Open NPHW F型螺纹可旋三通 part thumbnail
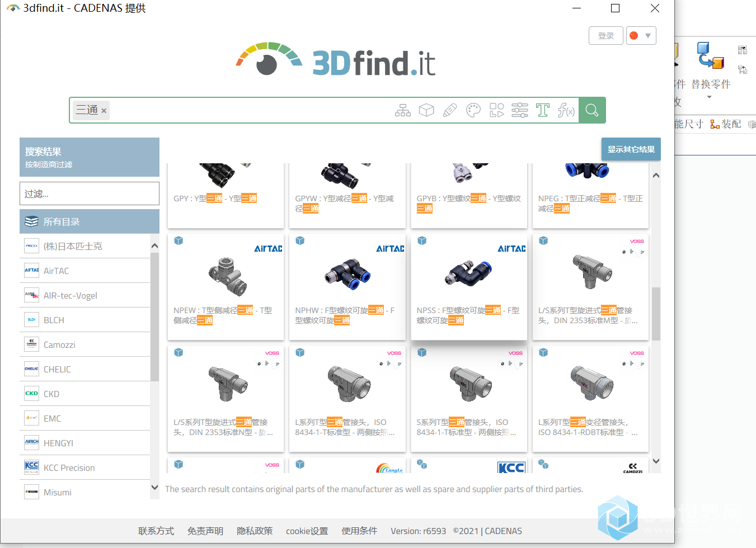This screenshot has width=756, height=548. point(348,274)
